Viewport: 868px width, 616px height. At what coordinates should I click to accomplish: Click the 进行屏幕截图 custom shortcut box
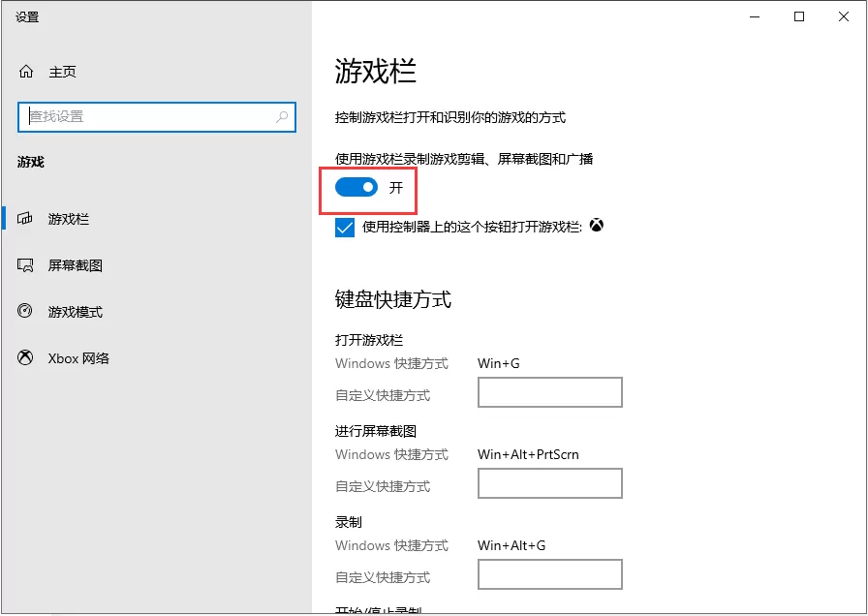click(549, 483)
